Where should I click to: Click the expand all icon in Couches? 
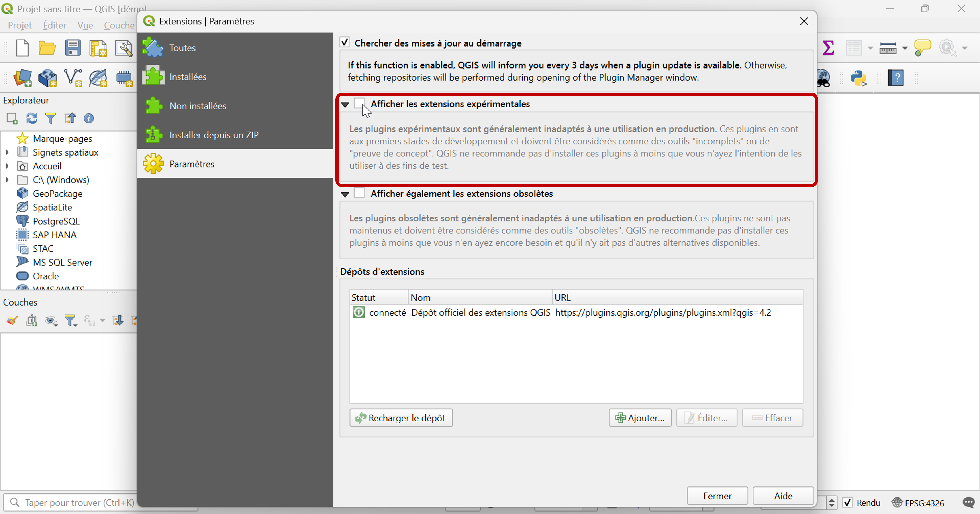click(118, 320)
